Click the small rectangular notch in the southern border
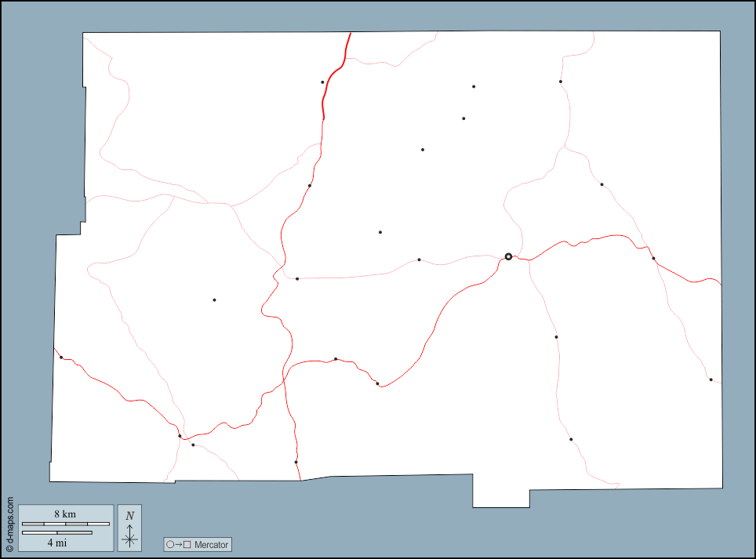The width and height of the screenshot is (756, 559). point(500,492)
